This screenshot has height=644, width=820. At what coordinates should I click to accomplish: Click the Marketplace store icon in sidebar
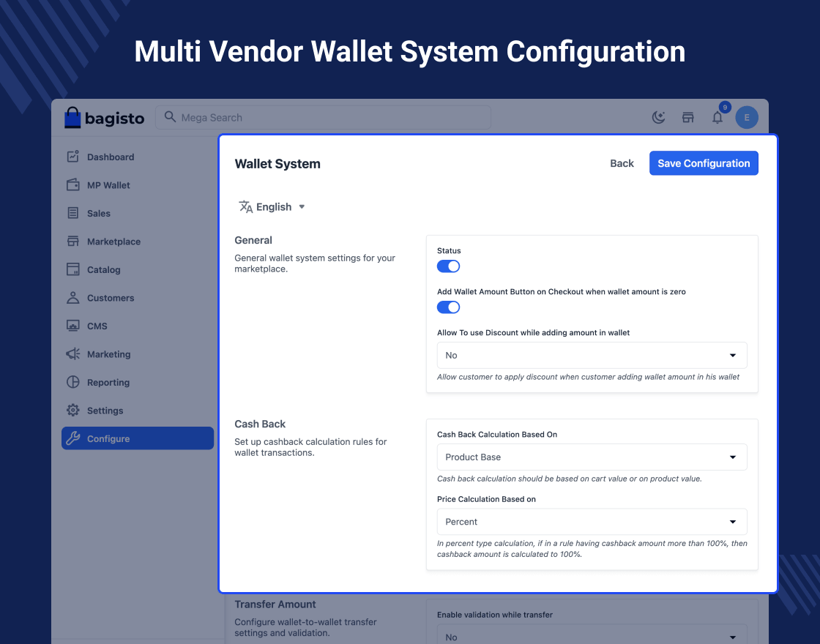[x=73, y=241]
